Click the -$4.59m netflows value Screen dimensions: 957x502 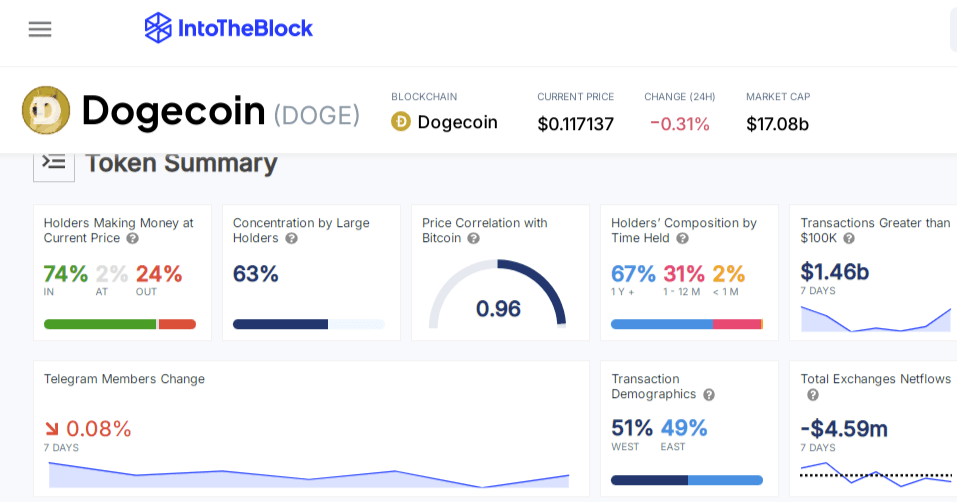[x=844, y=428]
